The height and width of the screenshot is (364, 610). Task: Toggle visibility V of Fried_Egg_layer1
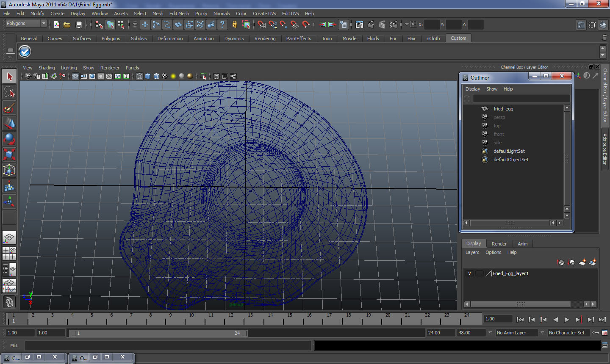pyautogui.click(x=469, y=273)
